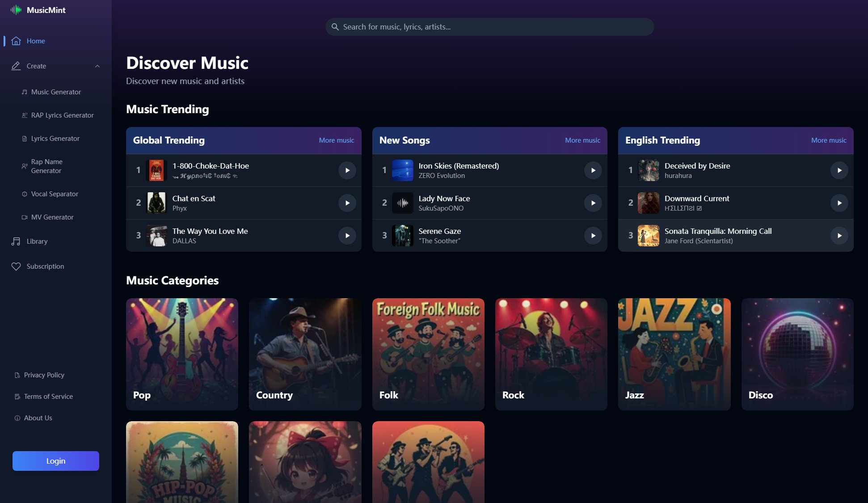The image size is (868, 503).
Task: Click the music search input field
Action: (x=489, y=27)
